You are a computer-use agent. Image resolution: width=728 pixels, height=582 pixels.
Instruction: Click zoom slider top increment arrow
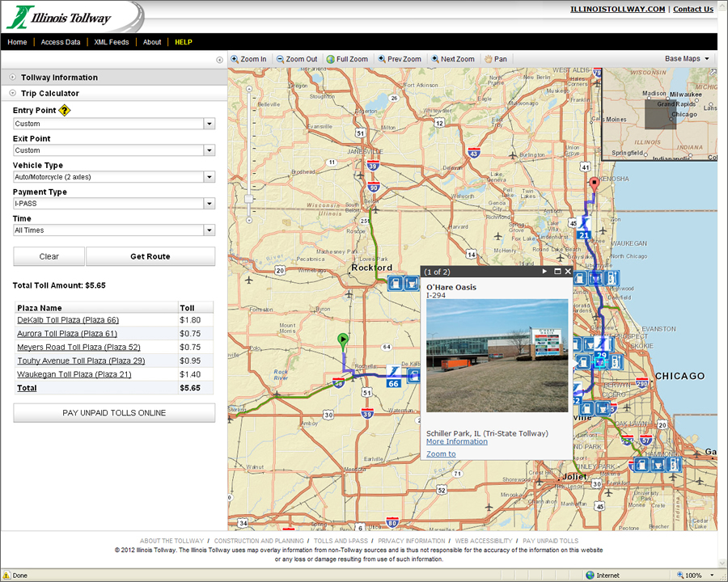coord(249,89)
